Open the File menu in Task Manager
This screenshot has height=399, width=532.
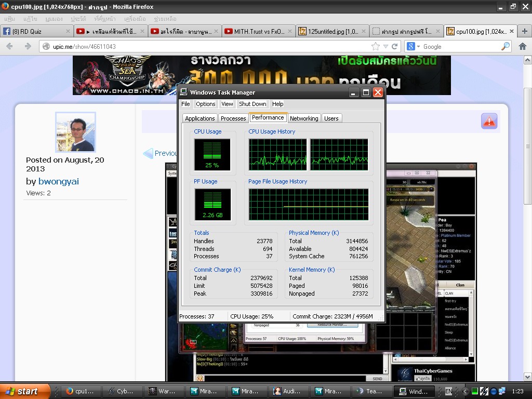(185, 104)
